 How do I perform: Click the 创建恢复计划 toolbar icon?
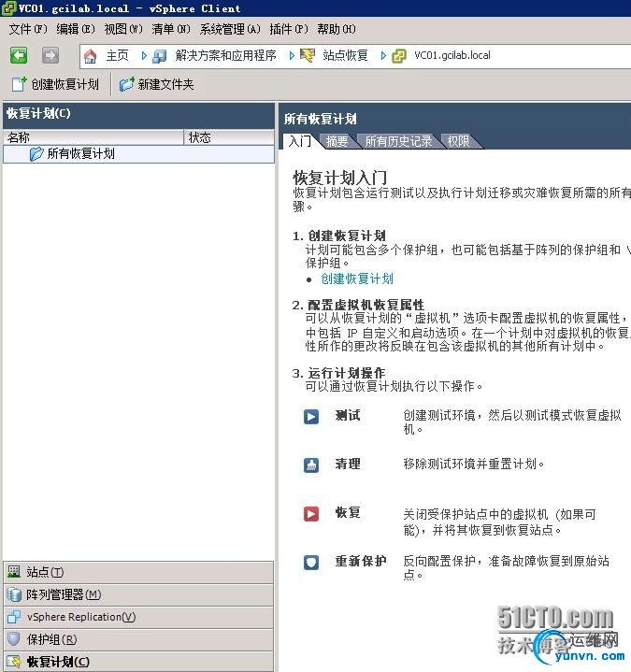[19, 84]
